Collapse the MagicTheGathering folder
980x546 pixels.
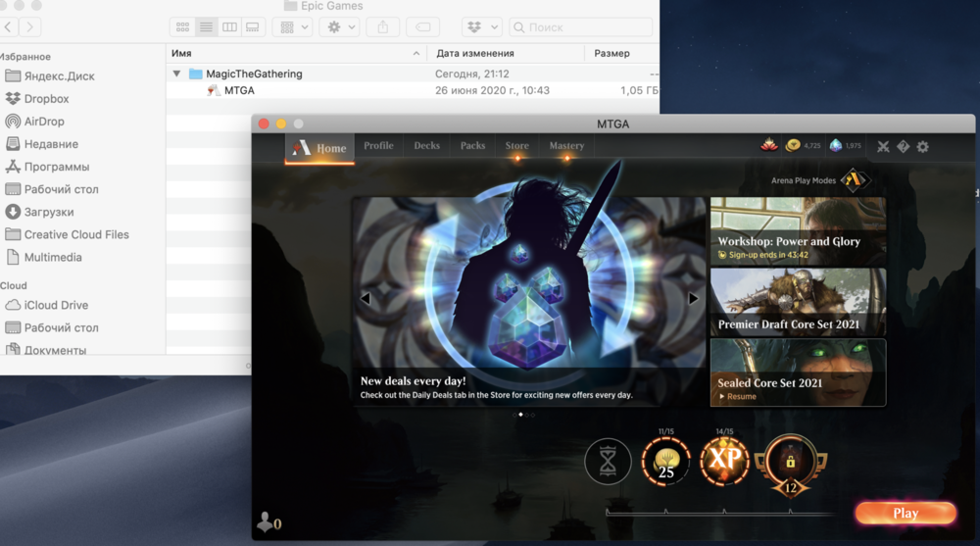(x=176, y=74)
